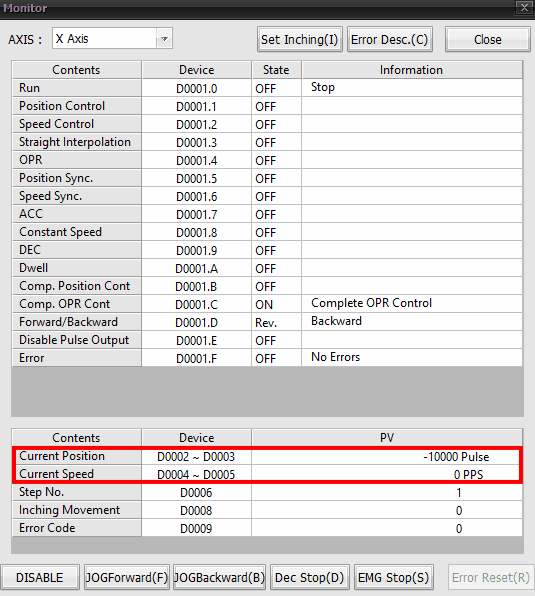Select the Dwell row label
The width and height of the screenshot is (535, 596).
[x=77, y=268]
